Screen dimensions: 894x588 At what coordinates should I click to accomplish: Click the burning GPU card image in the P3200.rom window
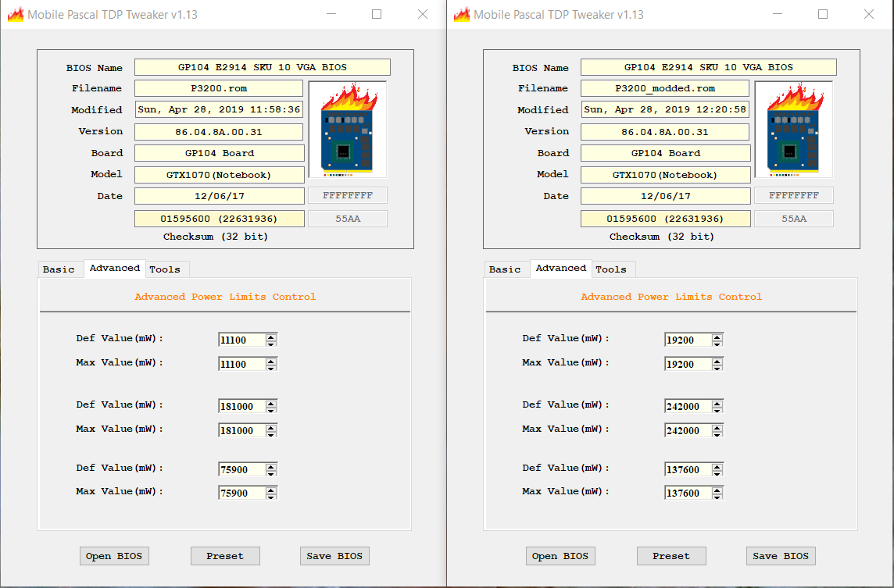pos(347,130)
